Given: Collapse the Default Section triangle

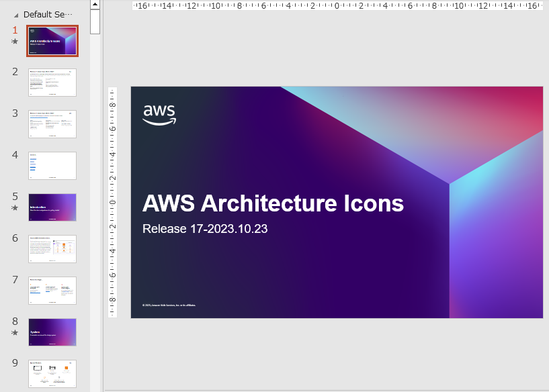Looking at the screenshot, I should click(15, 15).
